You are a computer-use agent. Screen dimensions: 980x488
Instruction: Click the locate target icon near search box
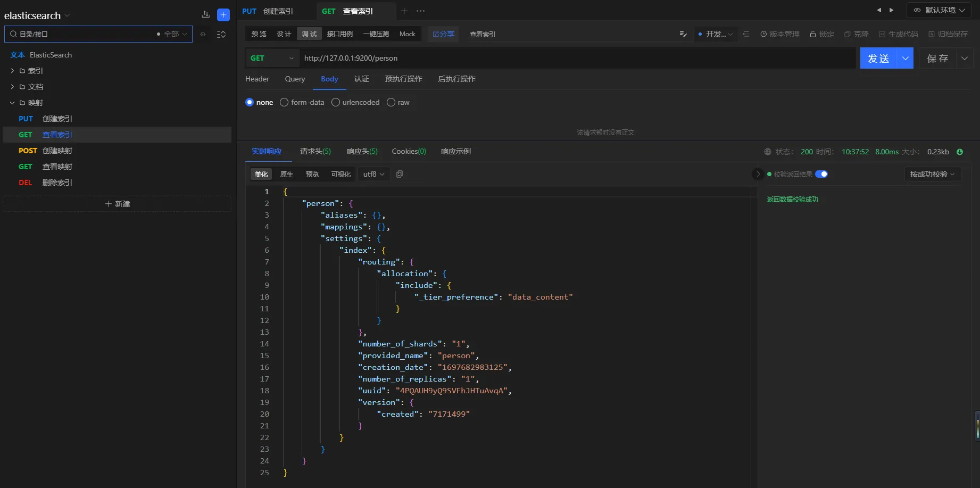click(203, 34)
